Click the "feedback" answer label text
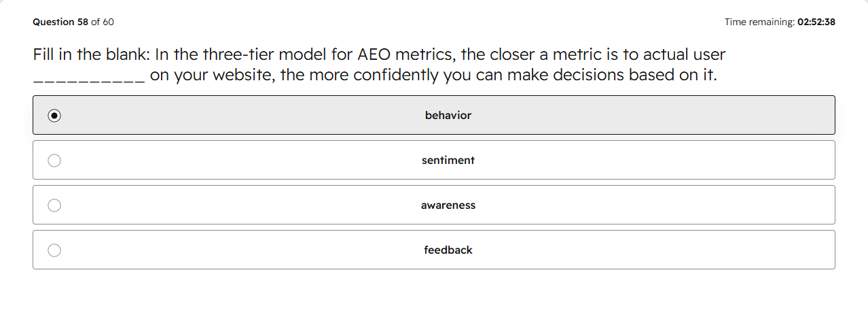This screenshot has width=868, height=317. coord(448,250)
